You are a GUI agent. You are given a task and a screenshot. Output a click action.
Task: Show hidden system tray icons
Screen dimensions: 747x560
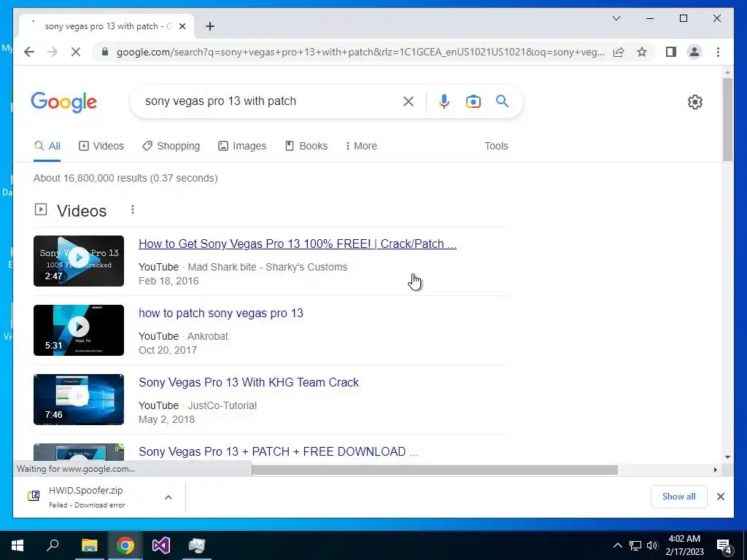coord(617,545)
